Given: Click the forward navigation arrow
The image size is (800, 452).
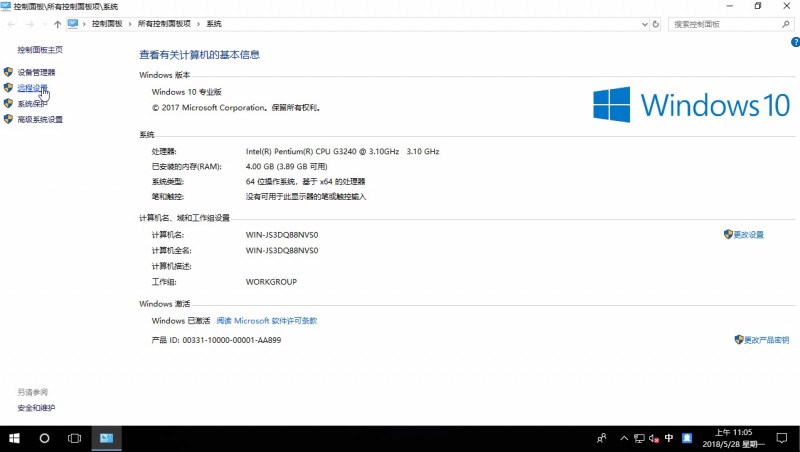Looking at the screenshot, I should tap(30, 24).
